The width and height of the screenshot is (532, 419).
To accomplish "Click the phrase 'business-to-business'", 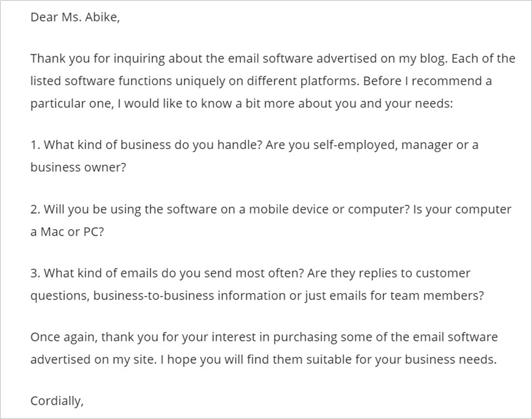I will tap(154, 296).
